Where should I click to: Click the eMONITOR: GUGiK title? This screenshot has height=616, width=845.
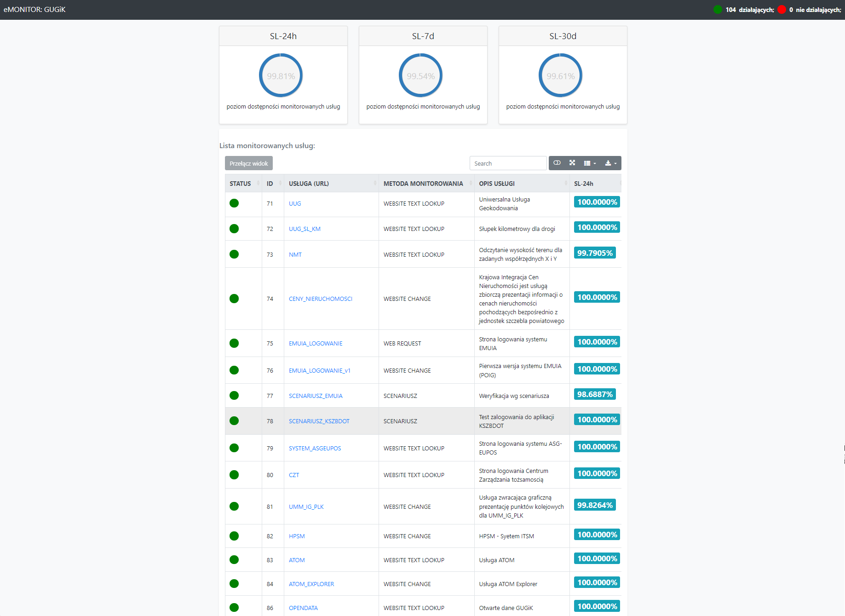(x=34, y=9)
